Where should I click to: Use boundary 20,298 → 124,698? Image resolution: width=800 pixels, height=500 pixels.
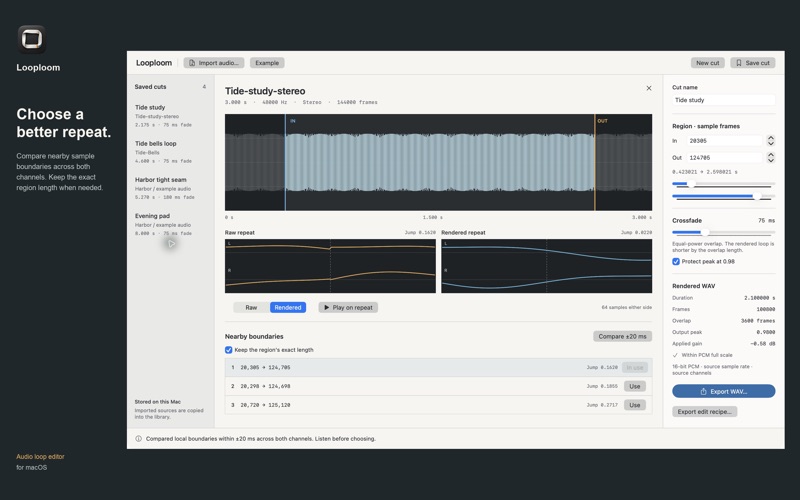click(635, 386)
